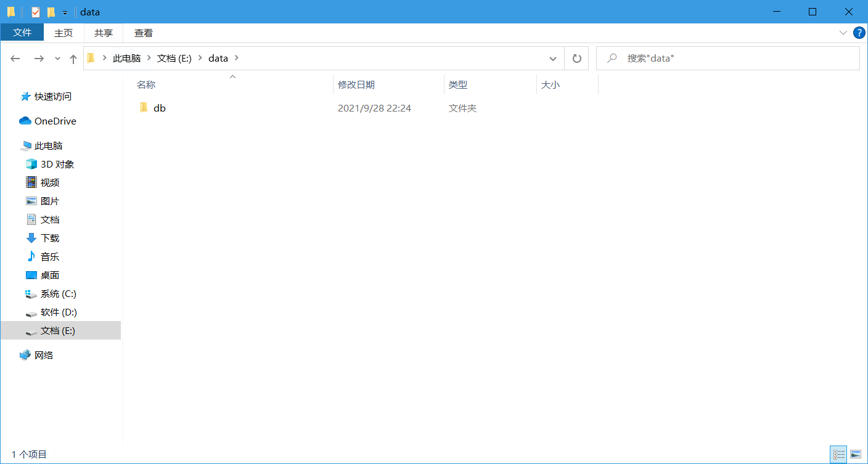Click the folder icon in the title bar

[11, 12]
